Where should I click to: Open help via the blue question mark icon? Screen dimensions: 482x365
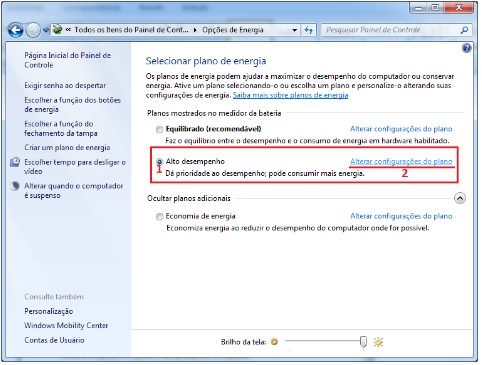point(466,48)
